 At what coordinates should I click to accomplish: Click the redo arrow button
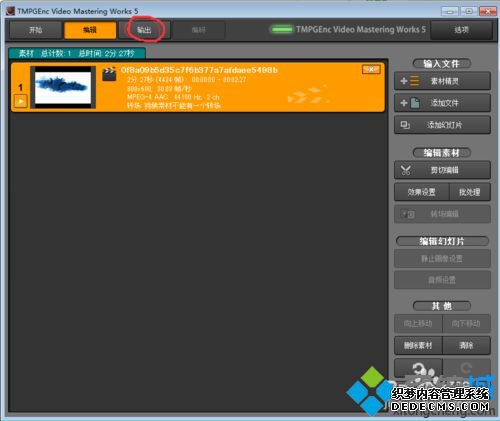[466, 368]
